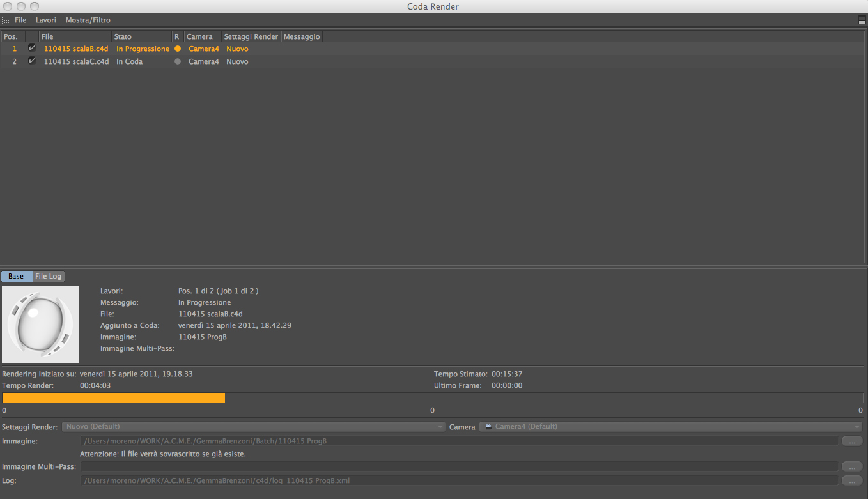The height and width of the screenshot is (499, 868).
Task: Click the Stato column header
Action: pyautogui.click(x=142, y=36)
